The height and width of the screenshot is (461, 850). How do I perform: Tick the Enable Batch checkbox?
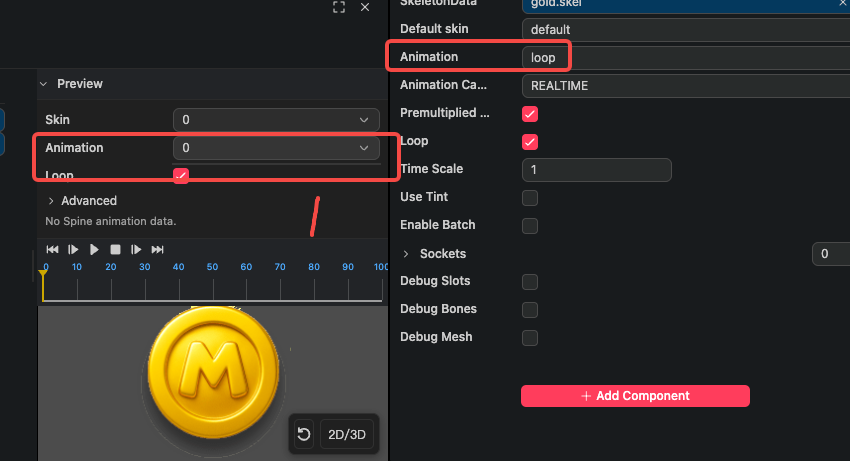click(530, 226)
